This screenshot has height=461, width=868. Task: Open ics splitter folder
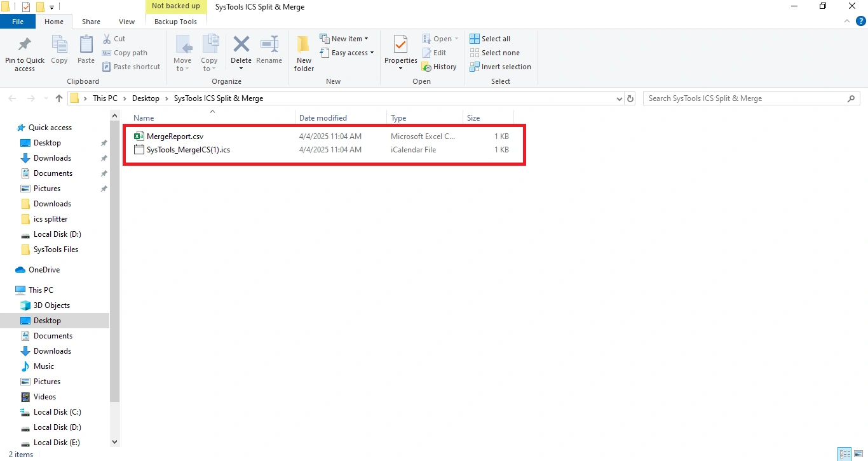[50, 219]
